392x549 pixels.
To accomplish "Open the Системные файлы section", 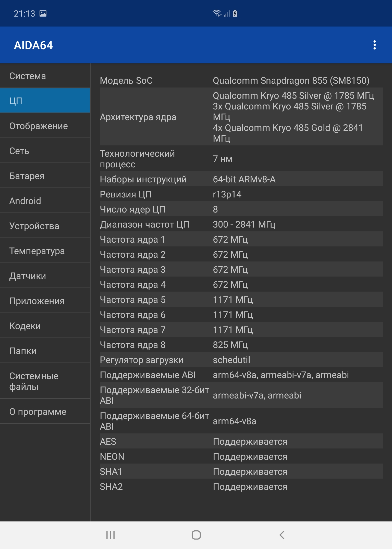I will [45, 381].
